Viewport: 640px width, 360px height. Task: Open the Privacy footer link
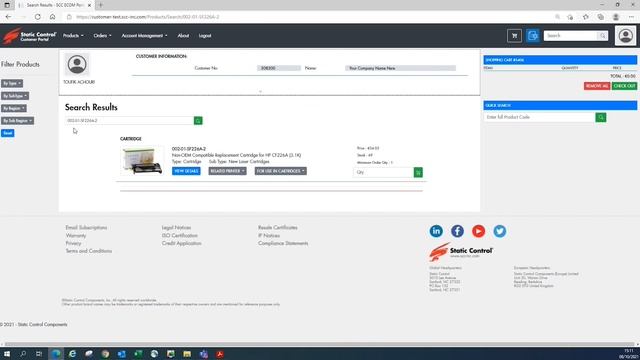tap(73, 243)
